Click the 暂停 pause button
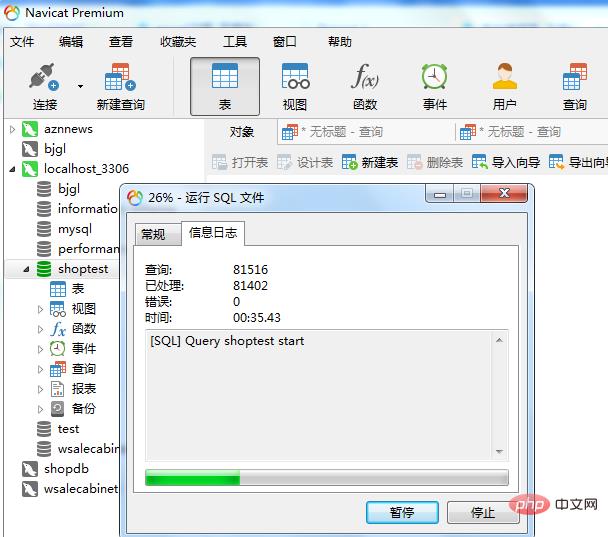The height and width of the screenshot is (537, 608). pyautogui.click(x=402, y=513)
